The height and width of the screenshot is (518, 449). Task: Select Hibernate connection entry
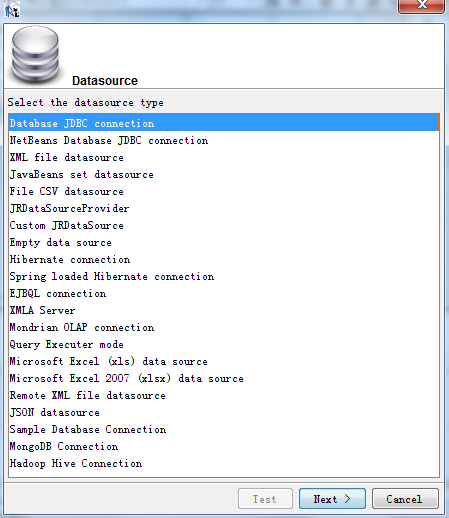[224, 259]
